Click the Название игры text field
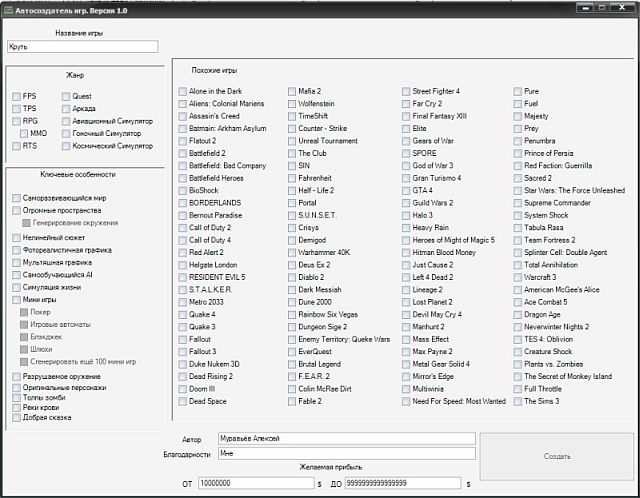The height and width of the screenshot is (498, 640). pyautogui.click(x=83, y=47)
